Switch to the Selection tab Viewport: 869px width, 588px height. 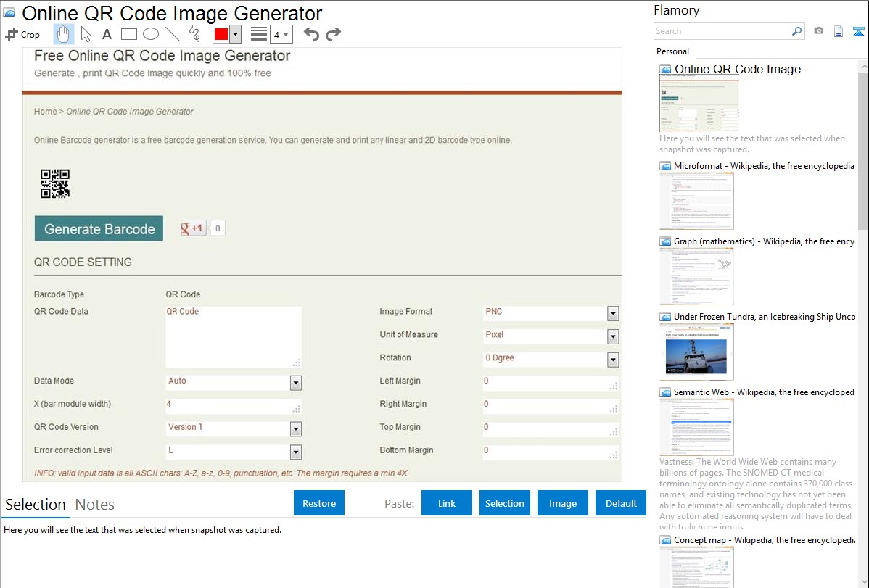click(36, 505)
